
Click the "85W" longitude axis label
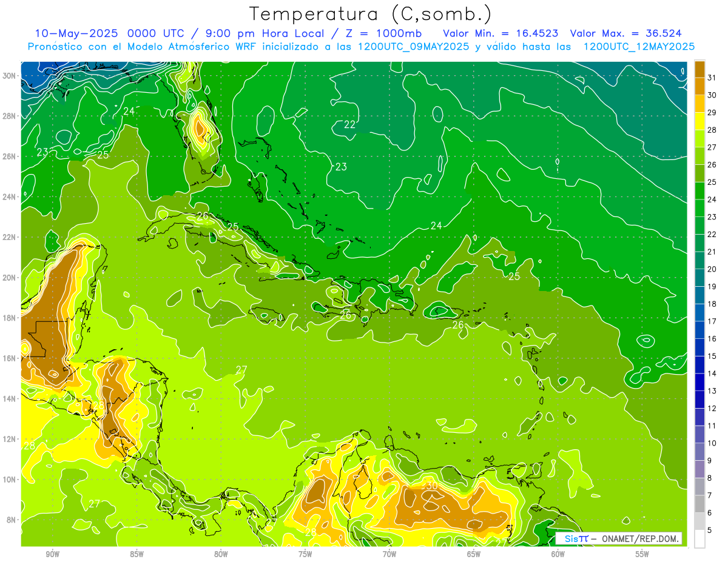point(136,554)
